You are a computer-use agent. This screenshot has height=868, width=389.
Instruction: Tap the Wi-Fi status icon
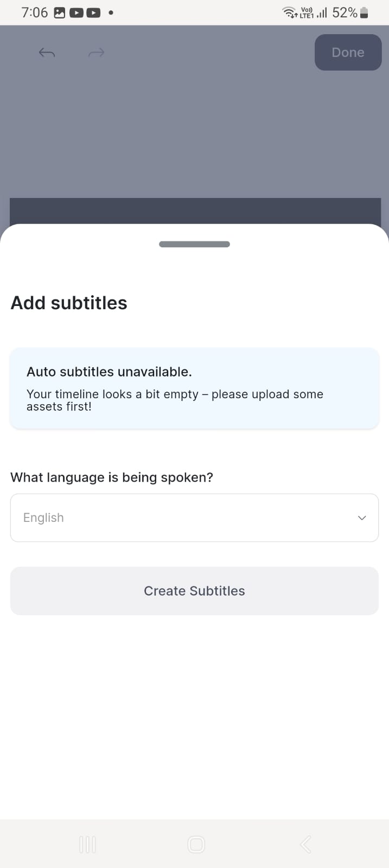point(290,12)
